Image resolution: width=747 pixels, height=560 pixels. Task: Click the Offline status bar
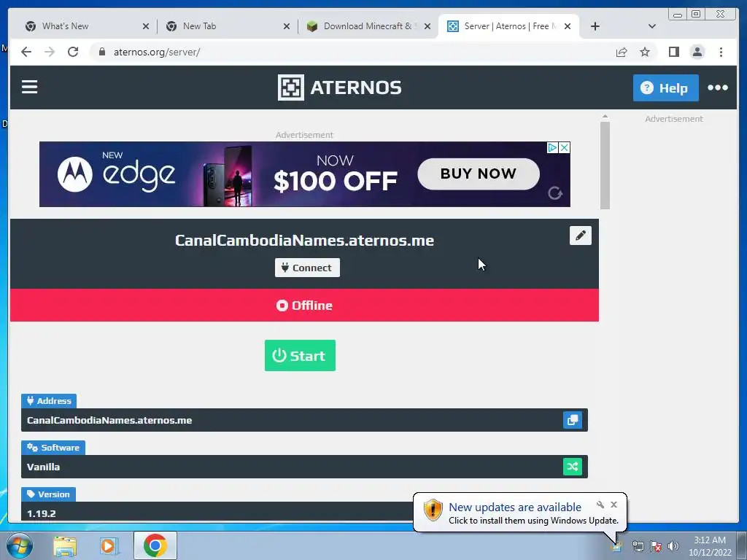pos(304,306)
